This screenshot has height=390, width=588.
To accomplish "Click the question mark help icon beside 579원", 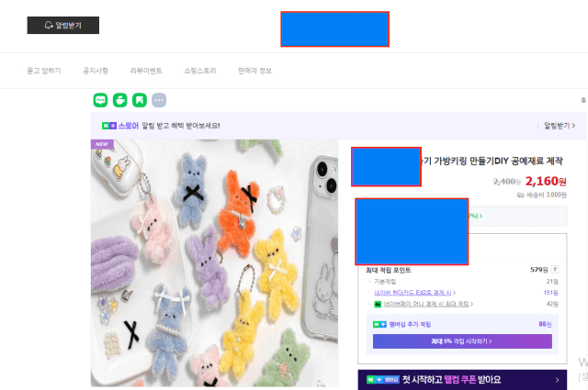I will point(555,270).
